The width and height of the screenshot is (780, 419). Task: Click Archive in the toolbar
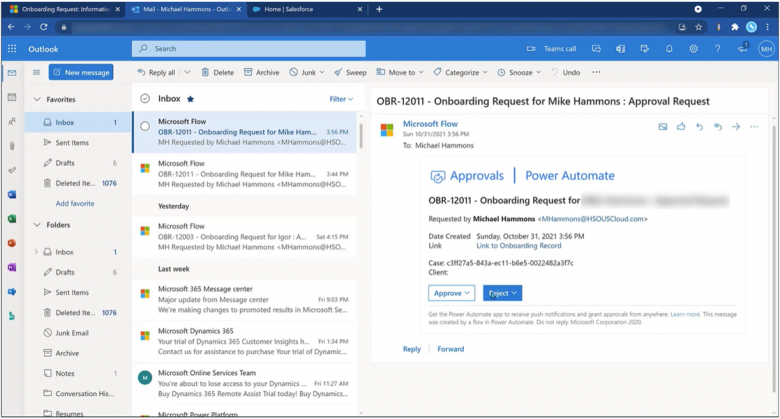261,73
